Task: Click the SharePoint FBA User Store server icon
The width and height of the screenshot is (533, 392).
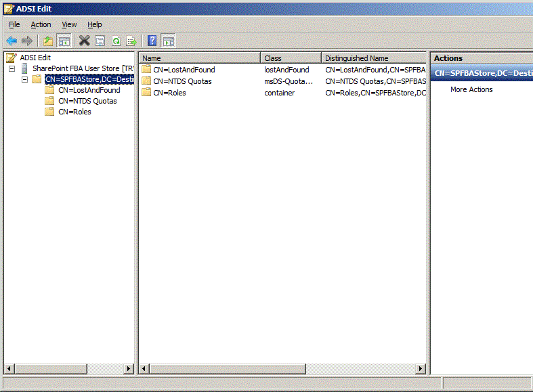Action: click(24, 68)
